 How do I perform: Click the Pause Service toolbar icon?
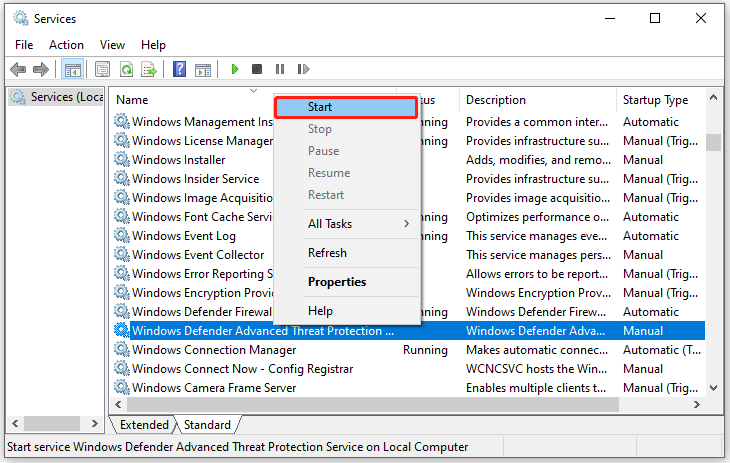[280, 69]
